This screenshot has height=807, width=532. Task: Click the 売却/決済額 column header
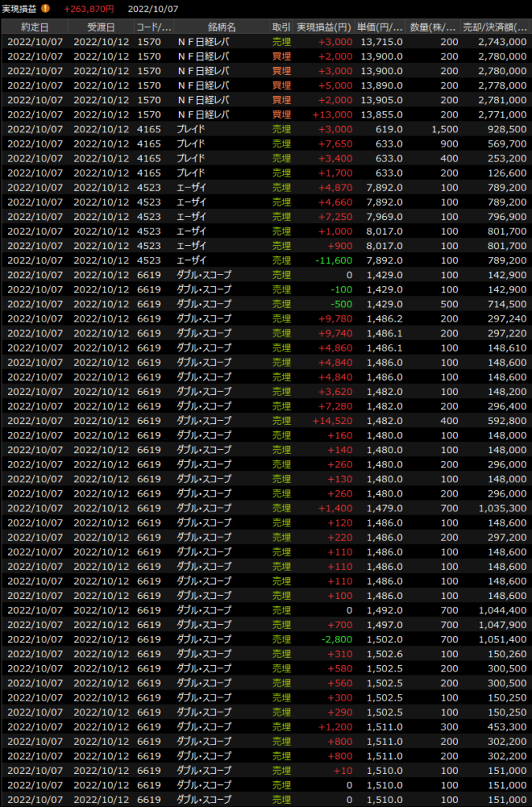(496, 27)
